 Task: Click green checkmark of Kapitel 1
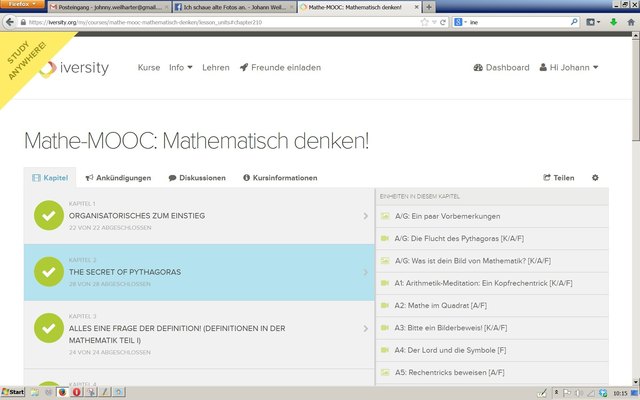point(49,215)
